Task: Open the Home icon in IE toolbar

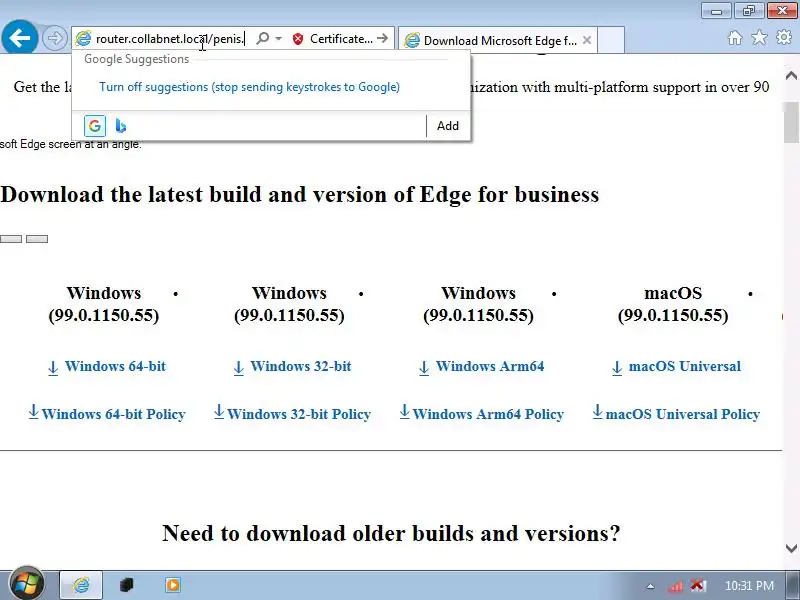Action: tap(735, 38)
